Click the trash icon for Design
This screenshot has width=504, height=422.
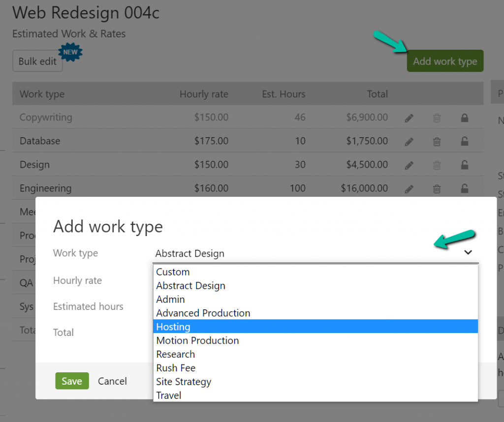(437, 165)
